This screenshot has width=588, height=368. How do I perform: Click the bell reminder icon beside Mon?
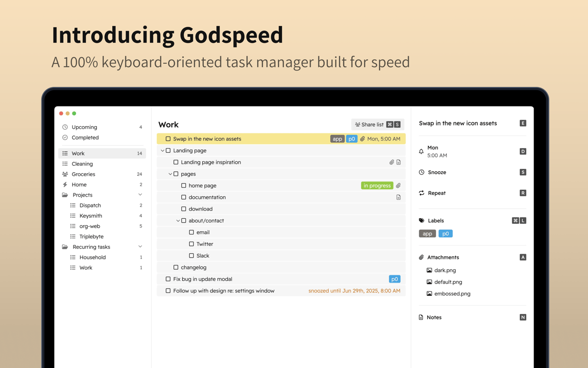point(421,152)
